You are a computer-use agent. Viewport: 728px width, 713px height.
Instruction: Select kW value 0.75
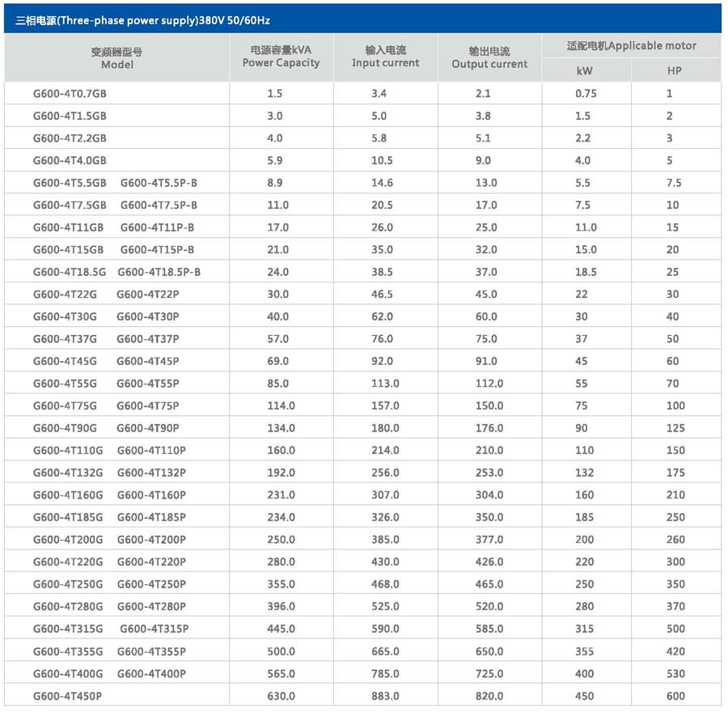coord(586,93)
